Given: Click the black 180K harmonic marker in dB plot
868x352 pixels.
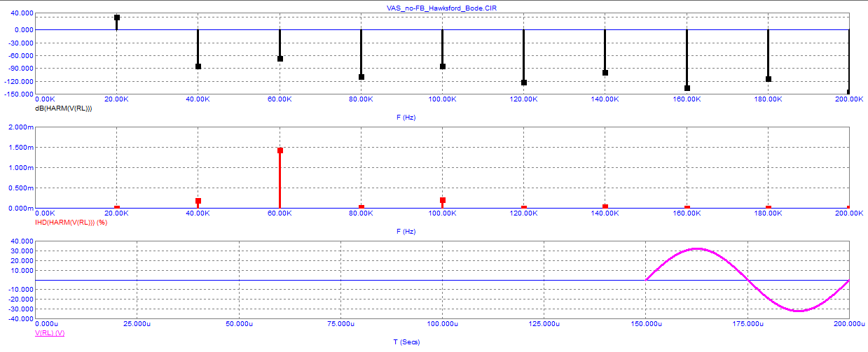Looking at the screenshot, I should coord(769,79).
